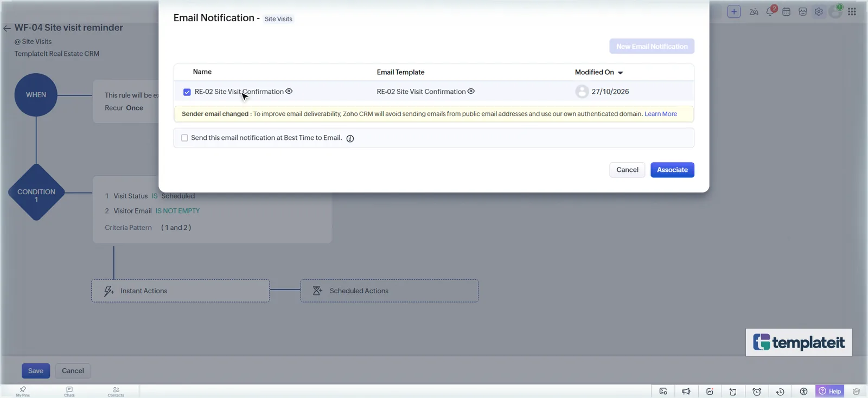
Task: Select the WHEN node in workflow
Action: (x=36, y=95)
